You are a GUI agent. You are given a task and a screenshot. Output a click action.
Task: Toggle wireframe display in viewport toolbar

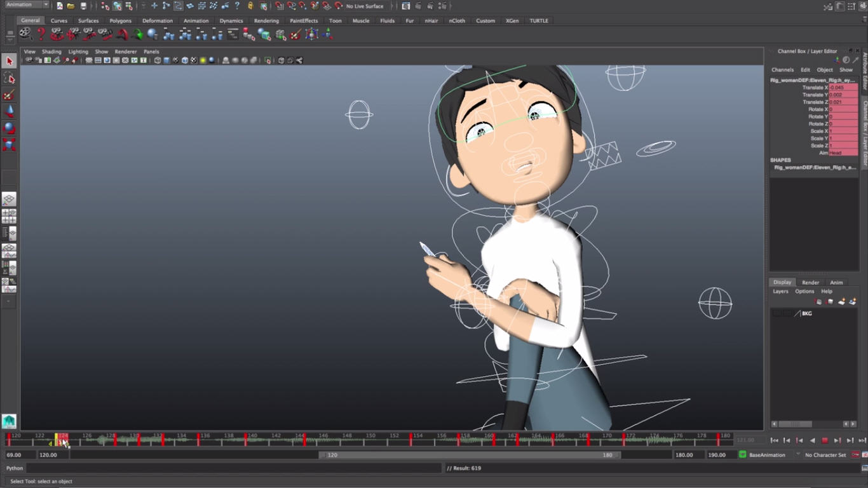click(x=158, y=60)
